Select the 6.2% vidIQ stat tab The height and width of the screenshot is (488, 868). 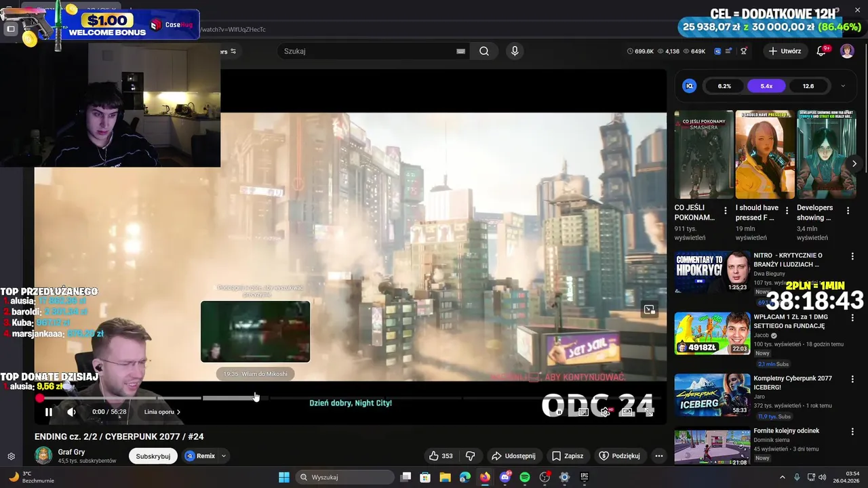[724, 86]
